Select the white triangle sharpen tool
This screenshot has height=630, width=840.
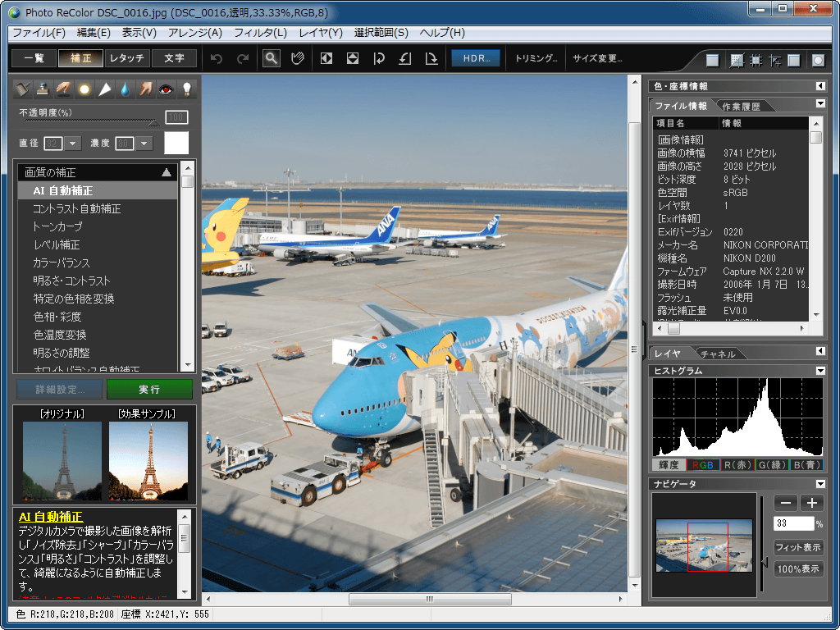pos(104,89)
